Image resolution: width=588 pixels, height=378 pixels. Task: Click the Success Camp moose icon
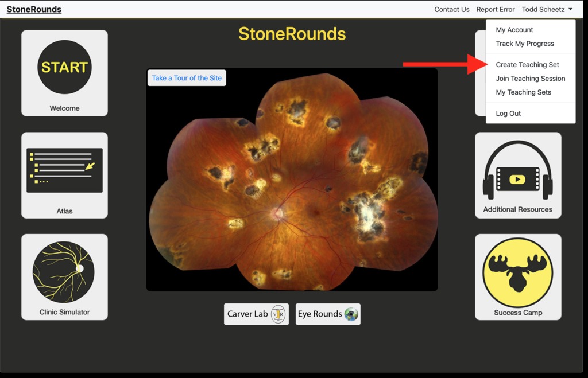click(517, 272)
